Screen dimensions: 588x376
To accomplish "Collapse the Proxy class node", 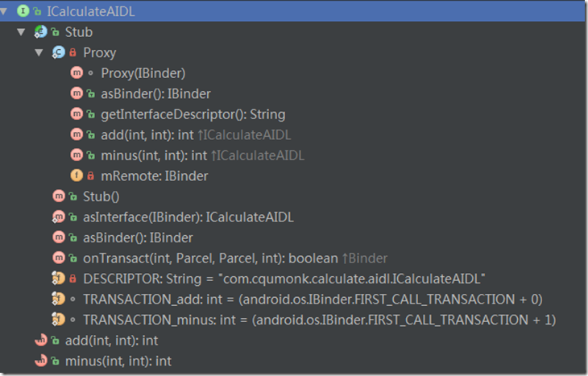I will coord(39,52).
